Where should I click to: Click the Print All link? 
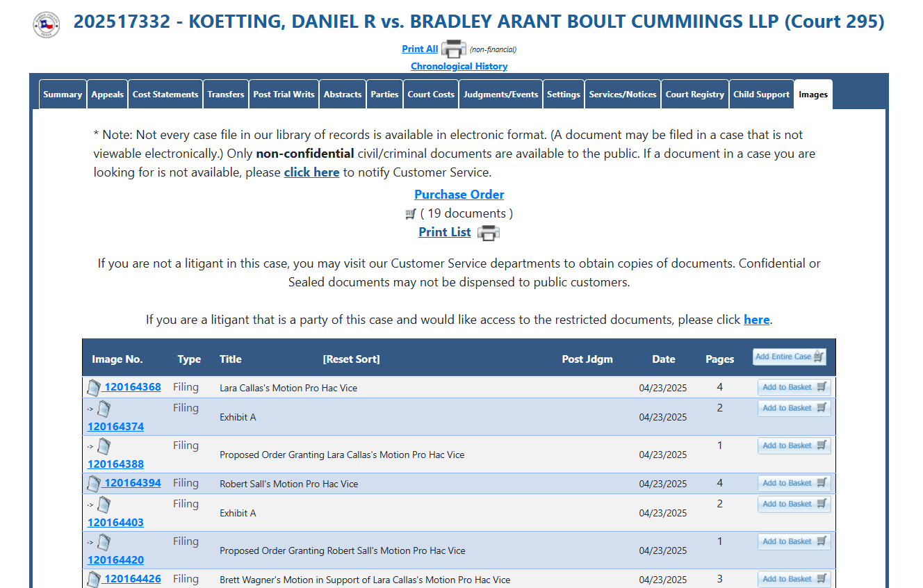pyautogui.click(x=420, y=49)
